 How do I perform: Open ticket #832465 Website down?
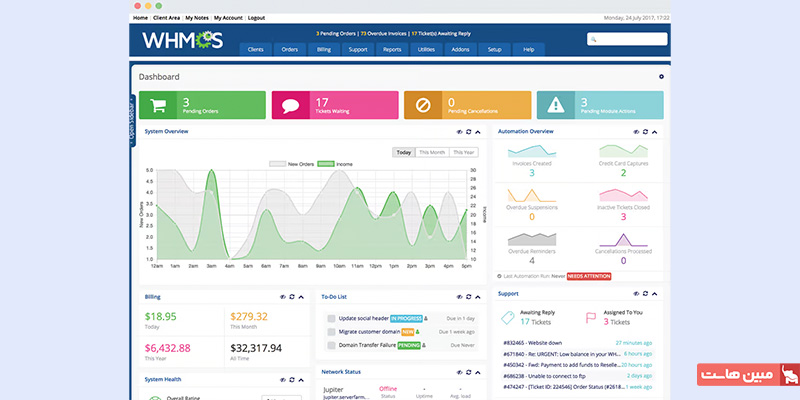pos(532,343)
